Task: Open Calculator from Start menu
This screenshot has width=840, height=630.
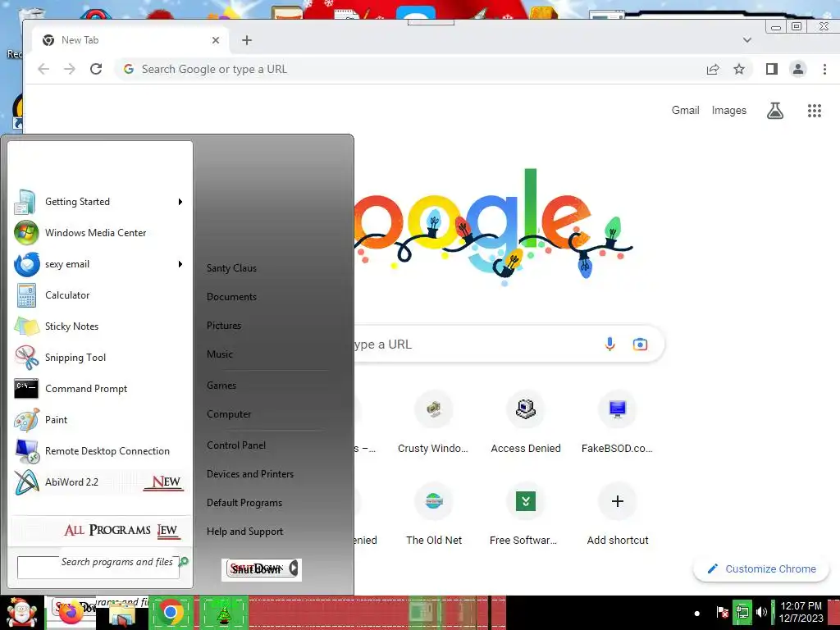Action: [x=99, y=295]
